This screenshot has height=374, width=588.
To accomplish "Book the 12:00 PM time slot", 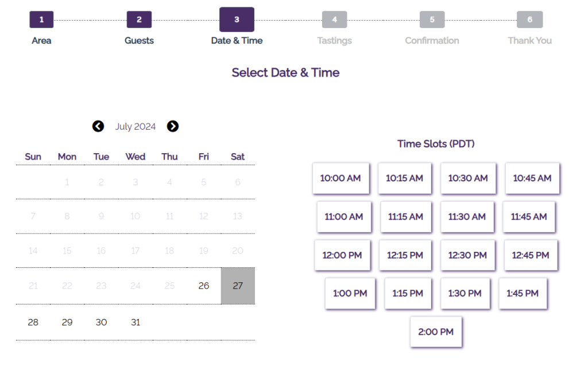I will click(x=342, y=255).
